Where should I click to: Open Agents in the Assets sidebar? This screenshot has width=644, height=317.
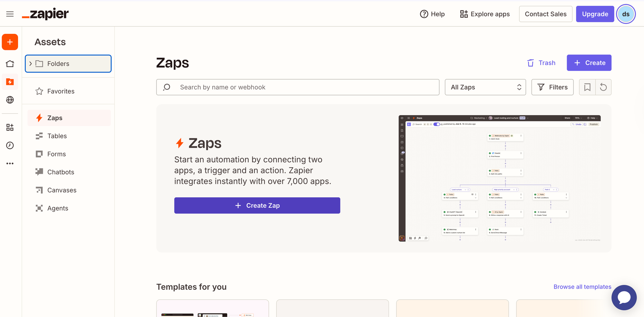coord(58,208)
